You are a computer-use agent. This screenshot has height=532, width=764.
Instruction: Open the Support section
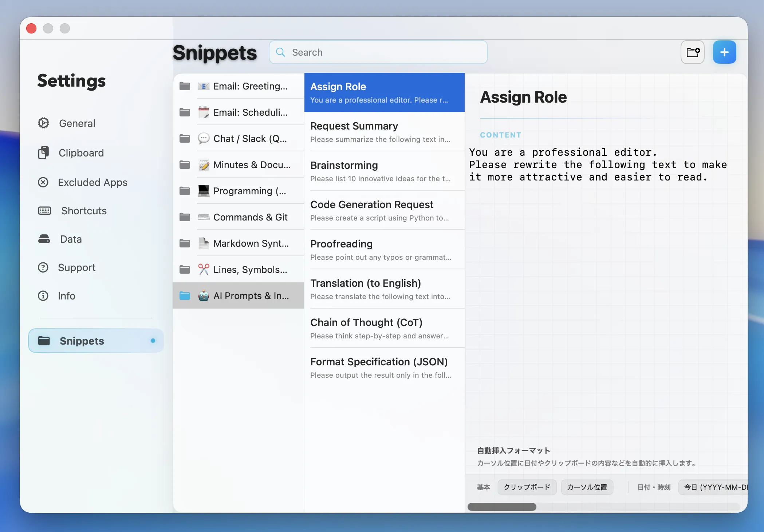[x=76, y=267]
